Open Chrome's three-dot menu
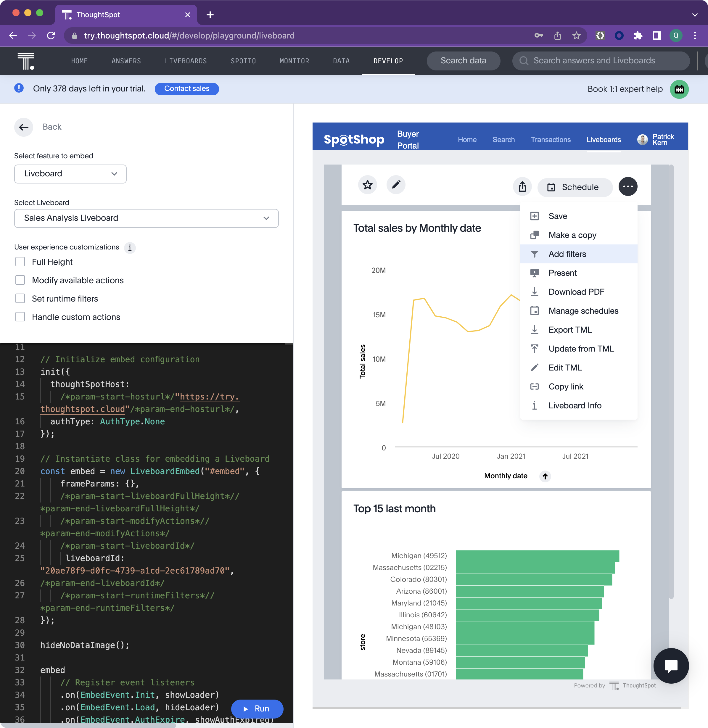708x728 pixels. 695,36
